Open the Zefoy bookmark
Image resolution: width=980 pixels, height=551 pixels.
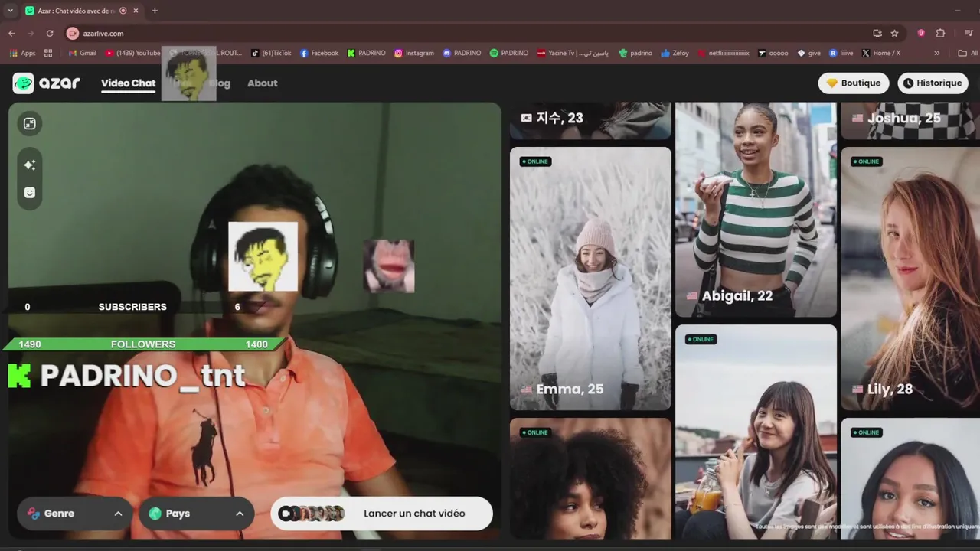click(x=675, y=53)
